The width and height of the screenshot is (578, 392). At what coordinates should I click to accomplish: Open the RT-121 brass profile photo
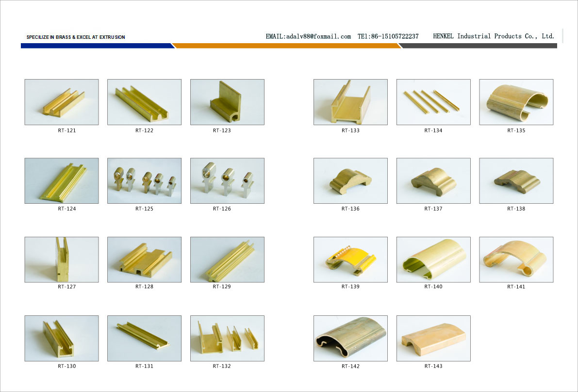[x=62, y=102]
